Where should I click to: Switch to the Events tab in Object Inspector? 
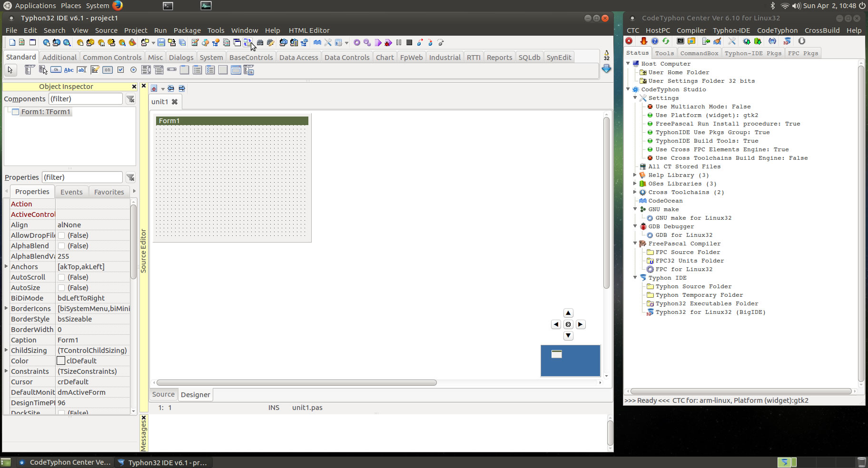[x=71, y=192]
